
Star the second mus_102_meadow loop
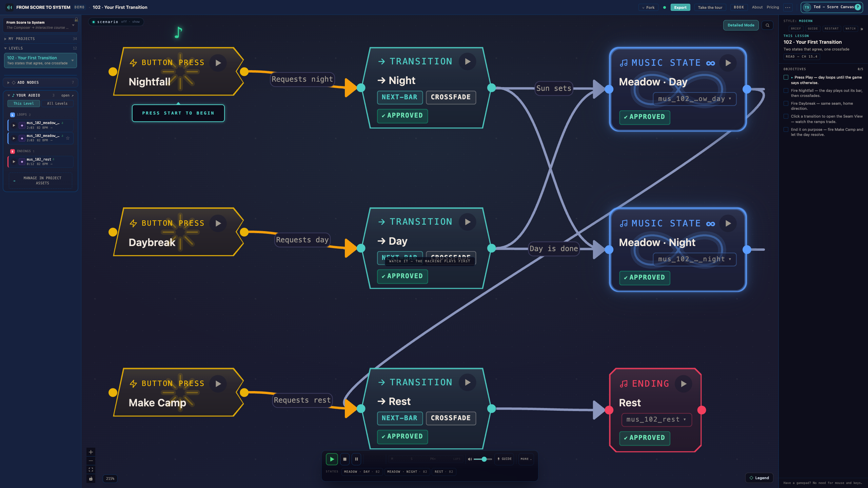[x=68, y=138]
